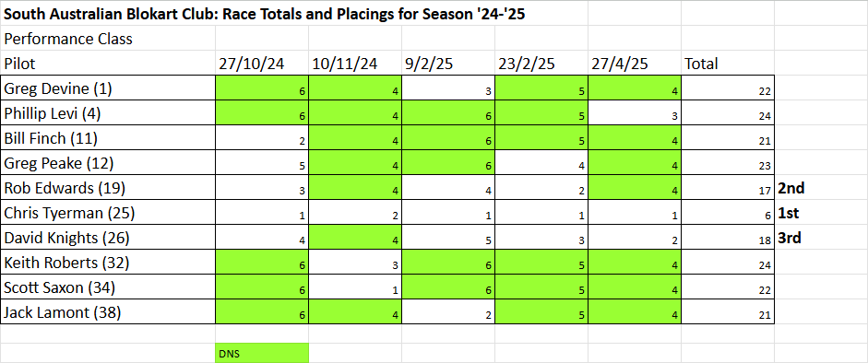
Task: Click the Jack Lamont (38) name cell
Action: point(107,311)
